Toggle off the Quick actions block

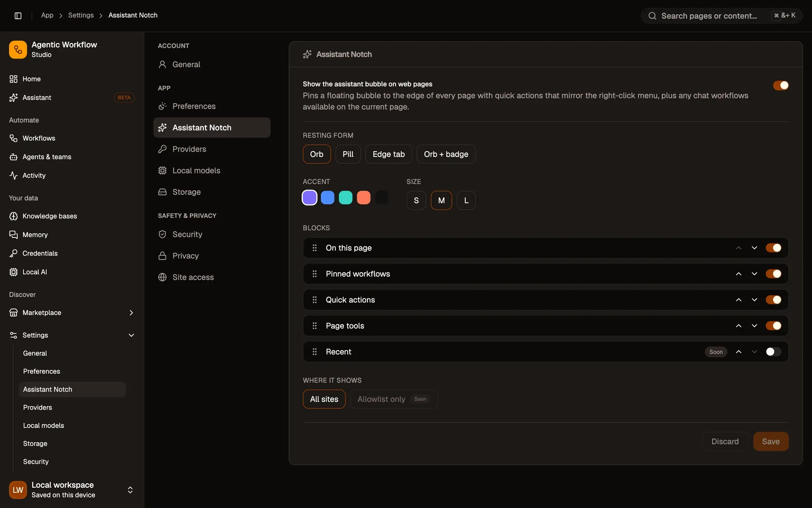pos(773,300)
